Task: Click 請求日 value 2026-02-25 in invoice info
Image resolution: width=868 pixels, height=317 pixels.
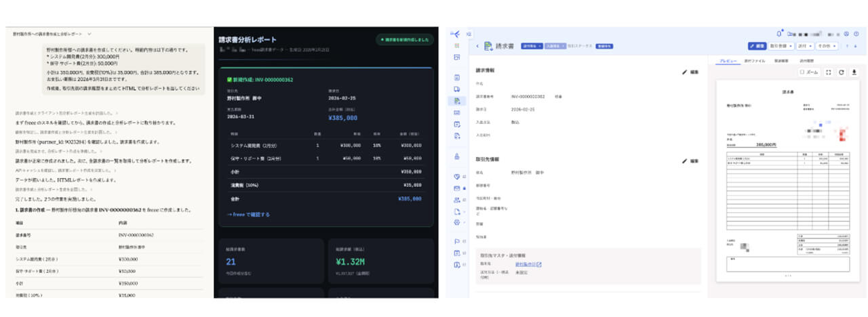Action: tap(524, 108)
